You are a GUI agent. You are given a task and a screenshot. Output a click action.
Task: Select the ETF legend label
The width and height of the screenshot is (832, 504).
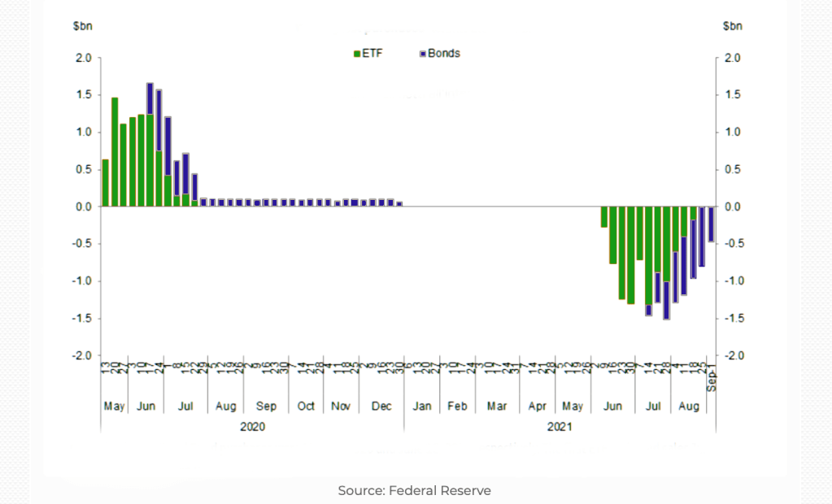[372, 54]
